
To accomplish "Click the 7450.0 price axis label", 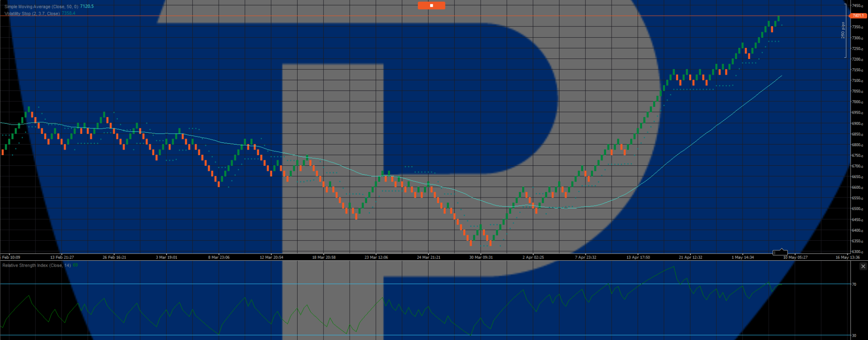I will click(x=857, y=6).
